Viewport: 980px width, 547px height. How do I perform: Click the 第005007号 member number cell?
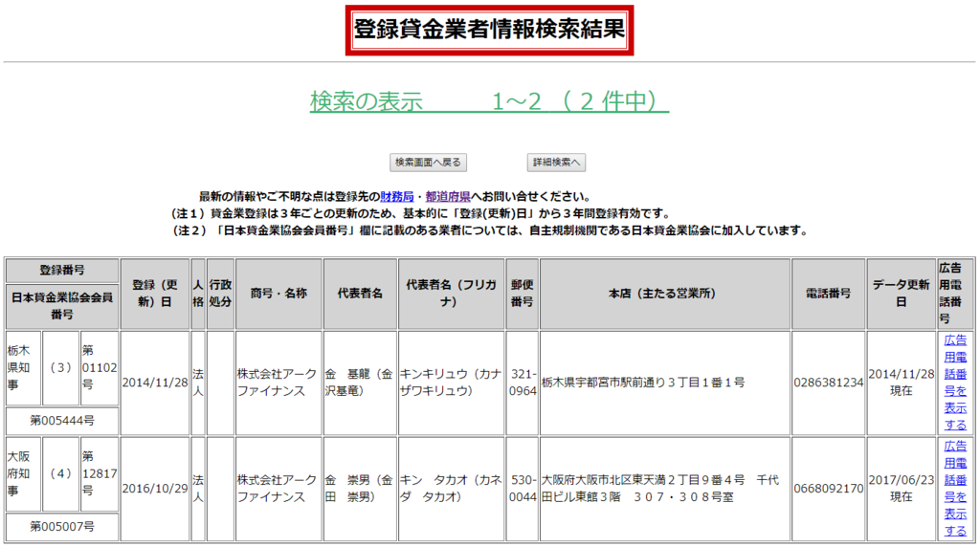[x=62, y=527]
